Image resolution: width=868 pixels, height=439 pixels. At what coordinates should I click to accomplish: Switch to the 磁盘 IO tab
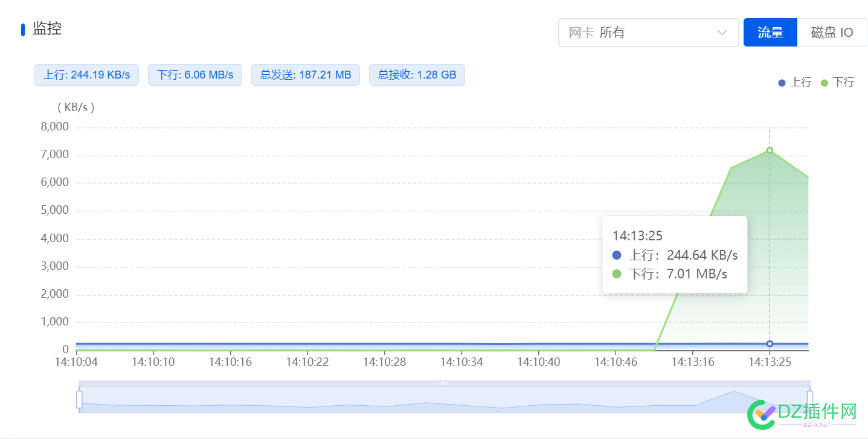(832, 33)
